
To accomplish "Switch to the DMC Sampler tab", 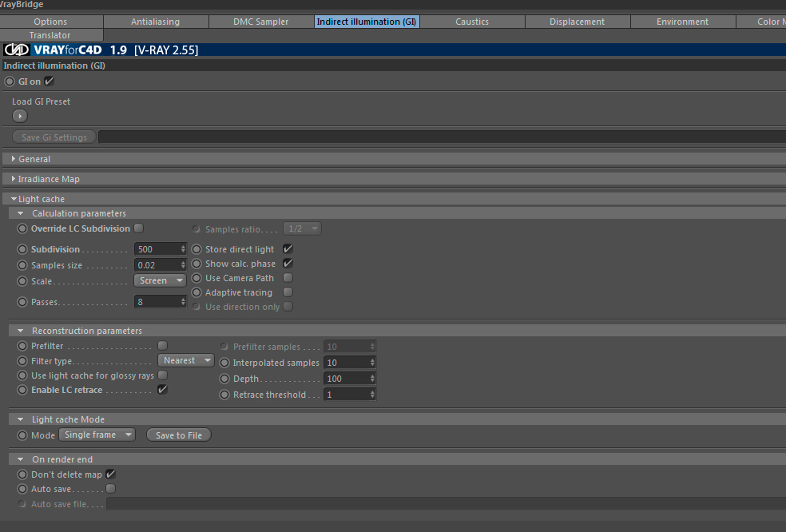I will point(260,22).
